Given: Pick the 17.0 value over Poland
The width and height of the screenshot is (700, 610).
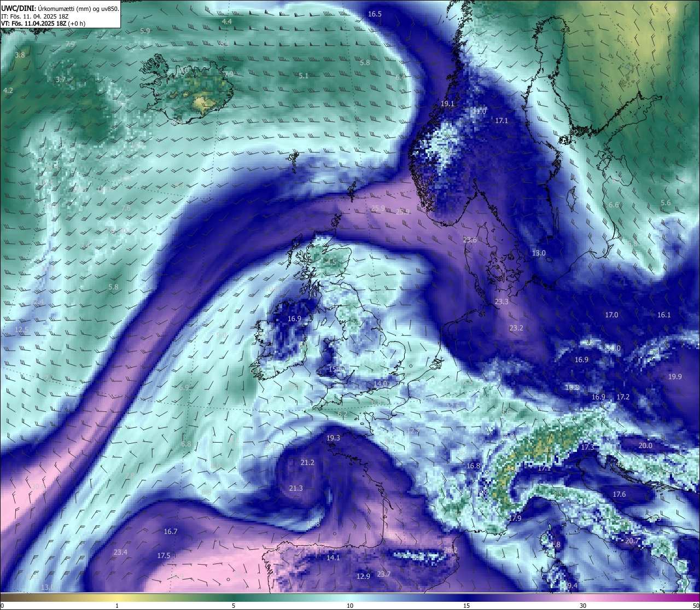Looking at the screenshot, I should (x=611, y=315).
